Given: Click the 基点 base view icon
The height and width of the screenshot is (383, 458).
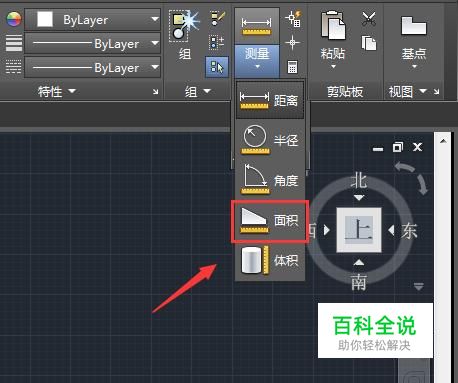Looking at the screenshot, I should coord(414,26).
